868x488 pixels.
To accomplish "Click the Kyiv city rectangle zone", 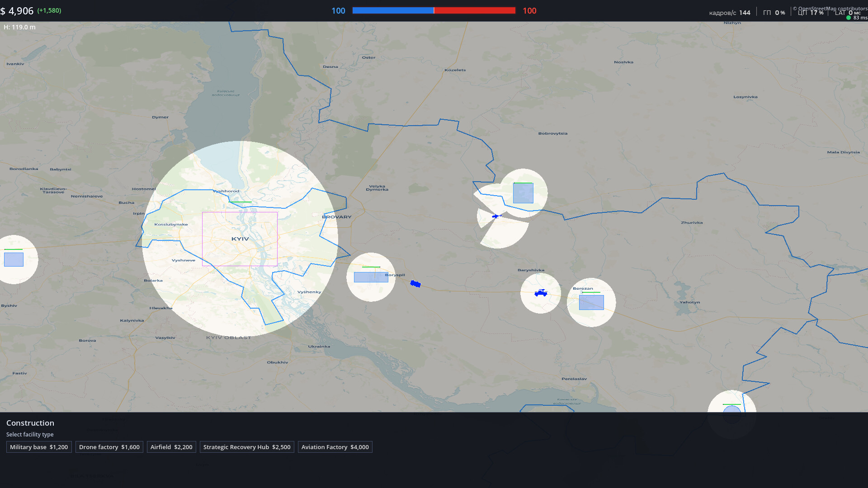I will 240,239.
